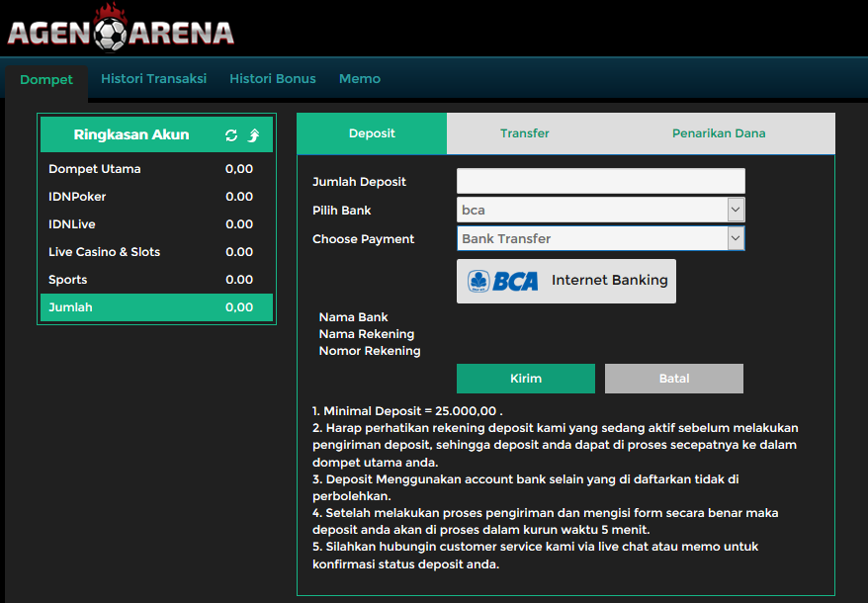
Task: Click the upward arrow icon in Ringkasan Akun
Action: coord(253,135)
